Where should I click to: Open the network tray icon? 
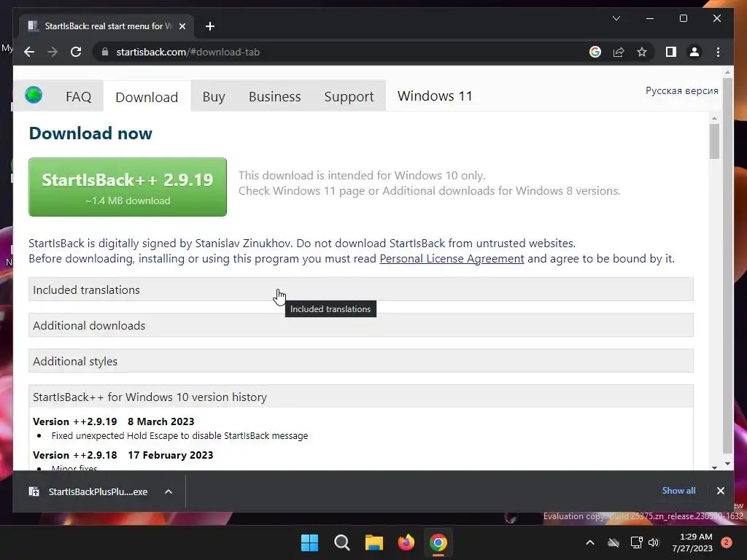click(636, 542)
